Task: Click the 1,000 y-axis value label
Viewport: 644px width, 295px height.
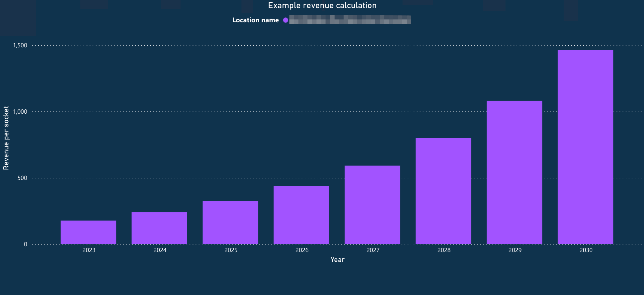Action: (20, 112)
